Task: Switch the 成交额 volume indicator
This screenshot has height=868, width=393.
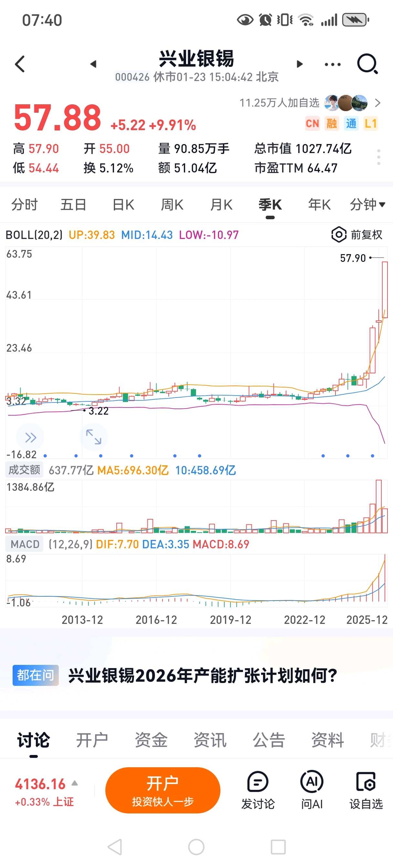Action: click(x=24, y=470)
